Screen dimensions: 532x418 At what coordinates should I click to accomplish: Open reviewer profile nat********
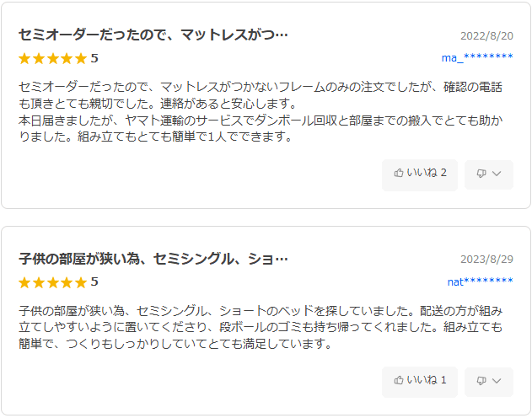(480, 281)
